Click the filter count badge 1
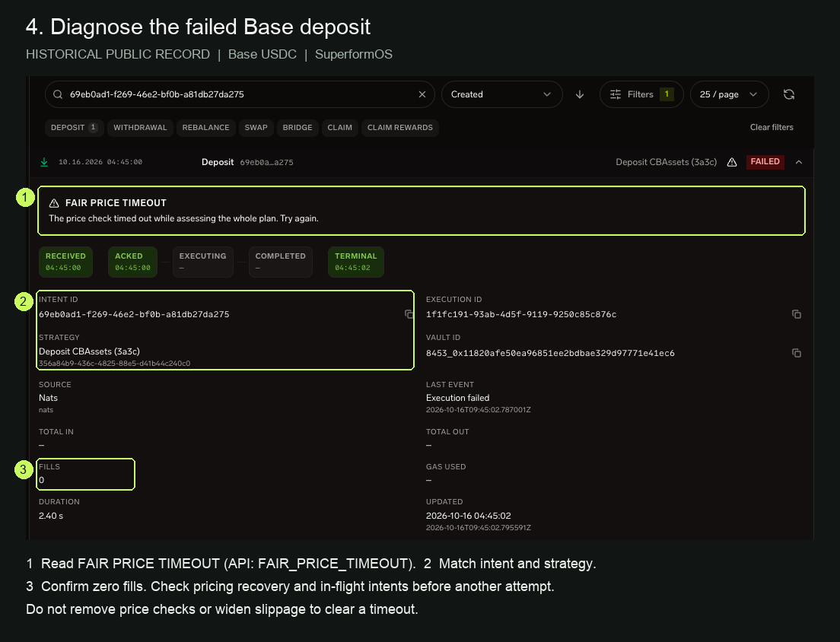This screenshot has width=840, height=642. click(x=667, y=94)
